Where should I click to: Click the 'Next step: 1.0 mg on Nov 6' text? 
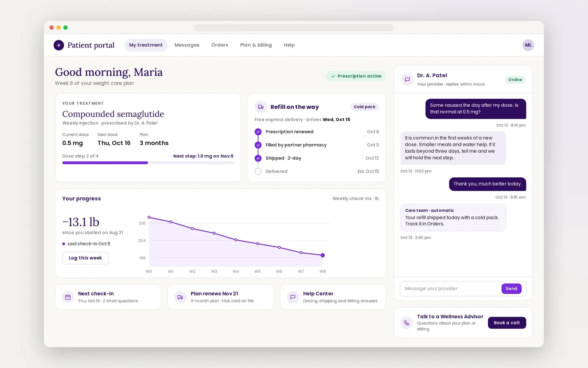click(203, 156)
